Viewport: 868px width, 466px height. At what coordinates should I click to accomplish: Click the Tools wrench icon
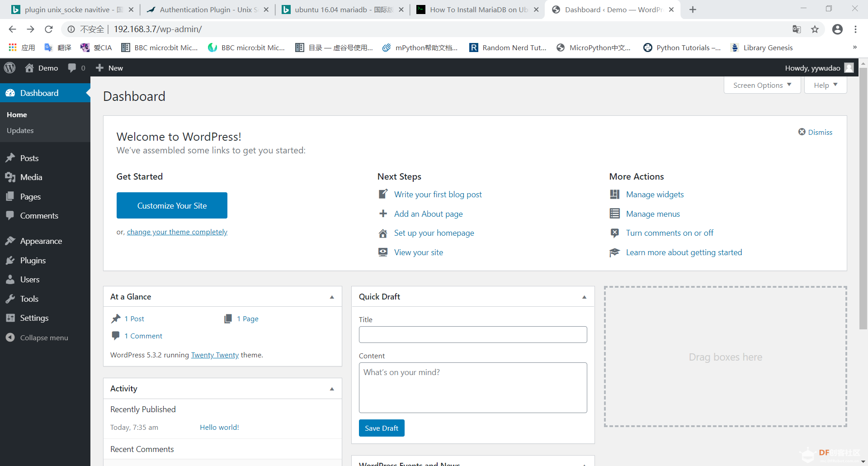(x=10, y=299)
